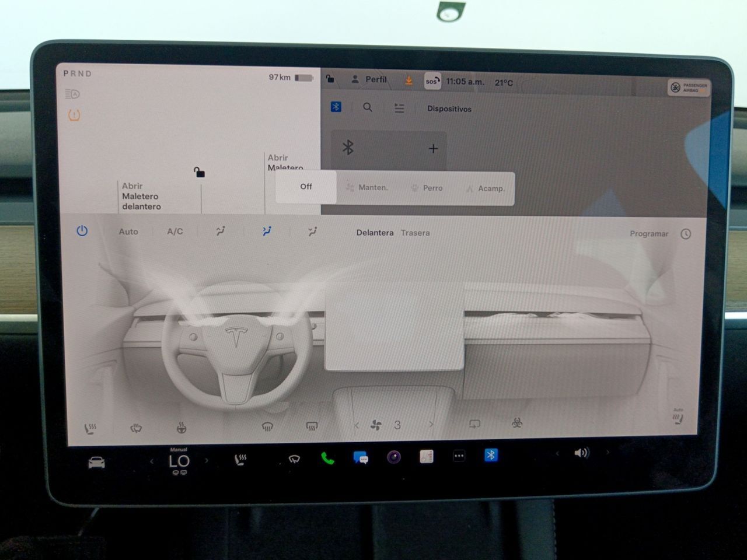Open the camera app icon

pos(394,457)
